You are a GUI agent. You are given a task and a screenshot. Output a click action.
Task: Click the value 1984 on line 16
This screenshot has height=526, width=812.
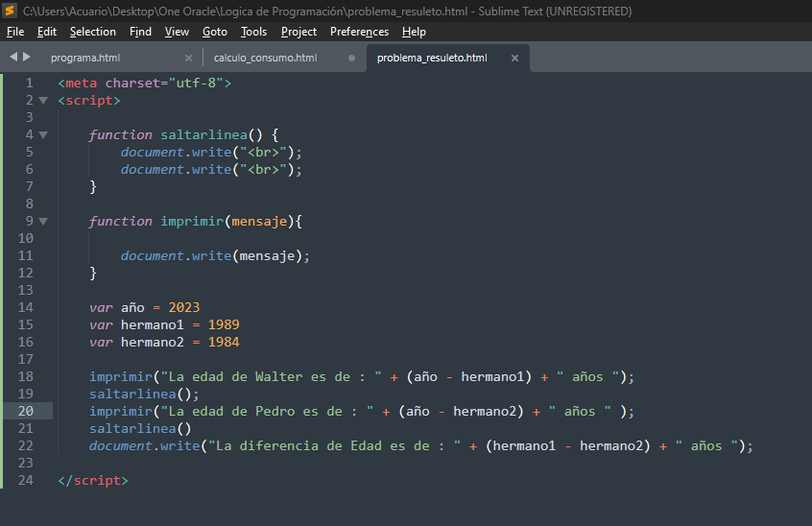224,343
